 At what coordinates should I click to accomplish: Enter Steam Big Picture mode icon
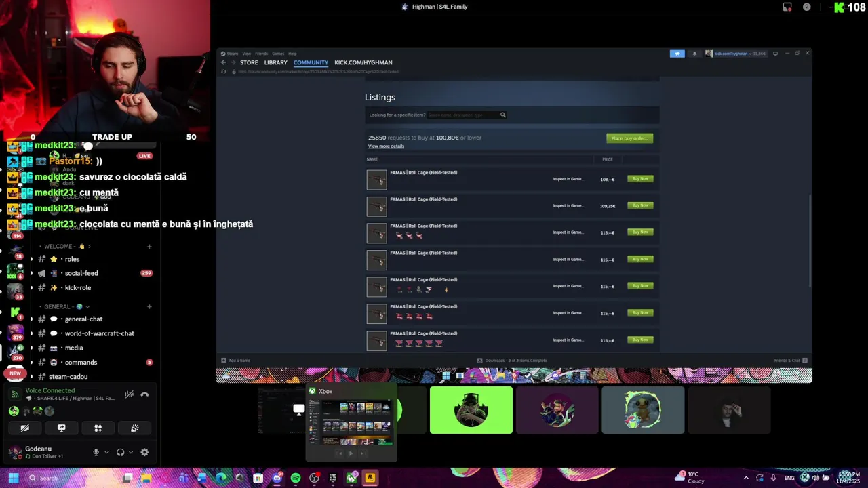coord(775,54)
